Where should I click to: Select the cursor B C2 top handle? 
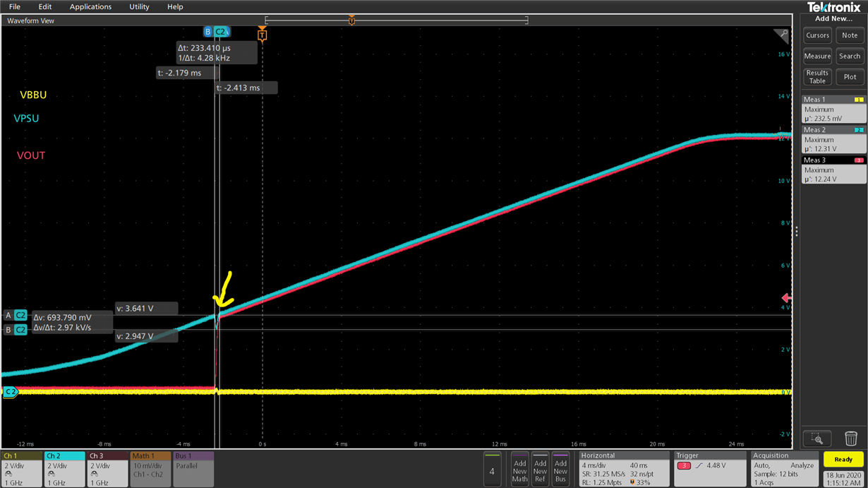click(217, 32)
